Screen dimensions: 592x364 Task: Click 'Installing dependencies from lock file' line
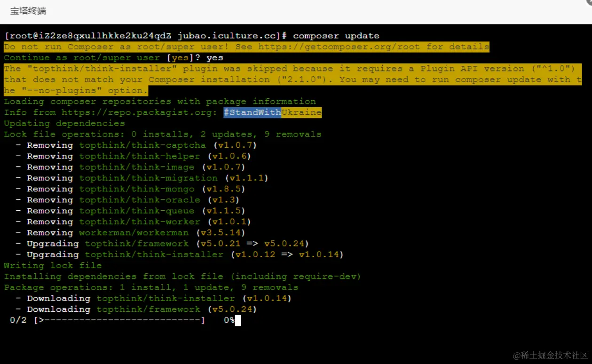coord(183,276)
